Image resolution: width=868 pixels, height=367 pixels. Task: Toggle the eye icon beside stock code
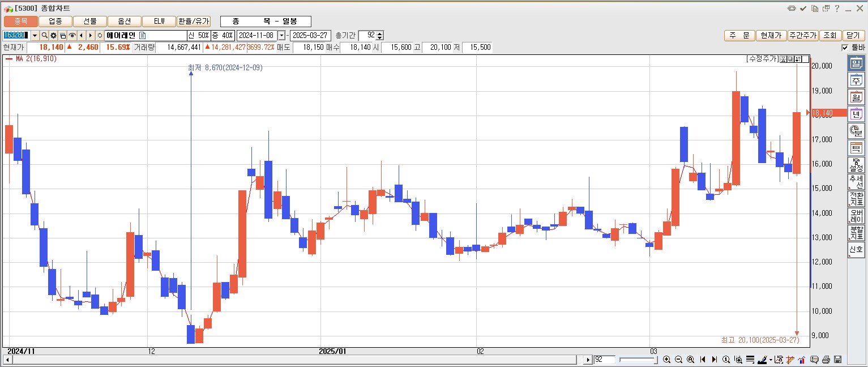[x=72, y=36]
